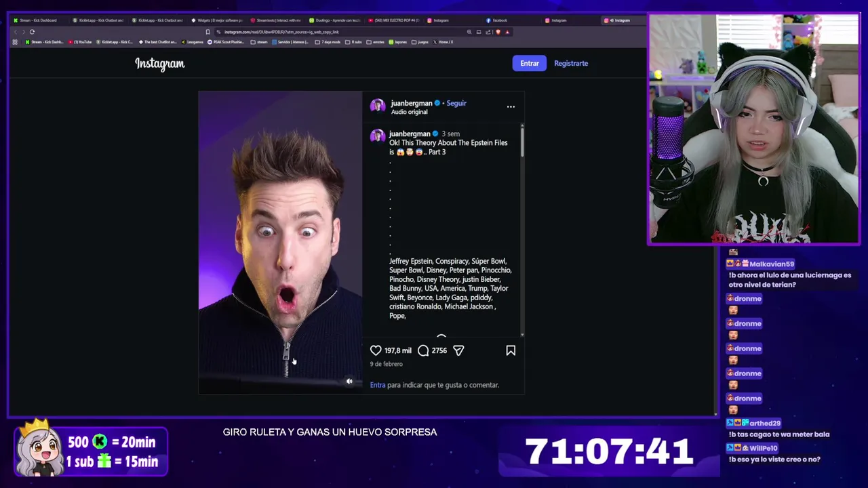Open the PEAK Scout Plushie bookmark
The image size is (868, 488).
click(226, 42)
